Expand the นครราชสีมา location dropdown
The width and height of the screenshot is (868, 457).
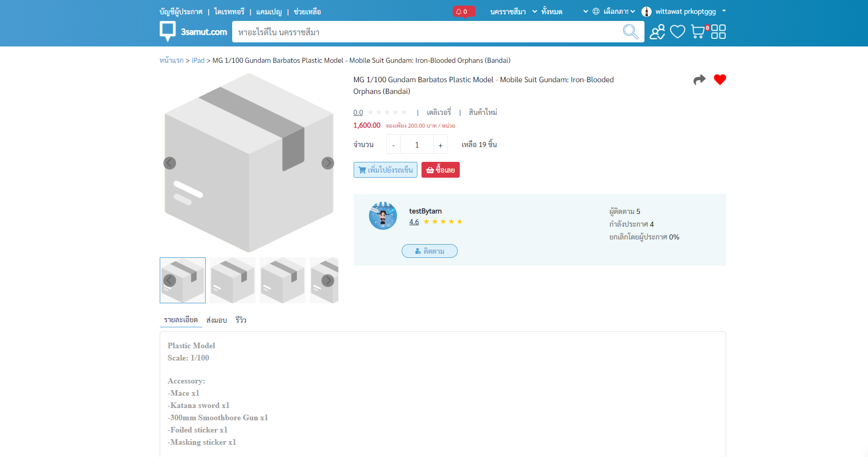point(513,11)
